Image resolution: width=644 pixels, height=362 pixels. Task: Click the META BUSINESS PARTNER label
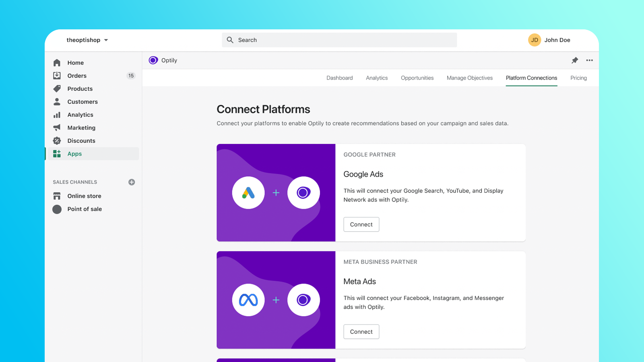380,262
